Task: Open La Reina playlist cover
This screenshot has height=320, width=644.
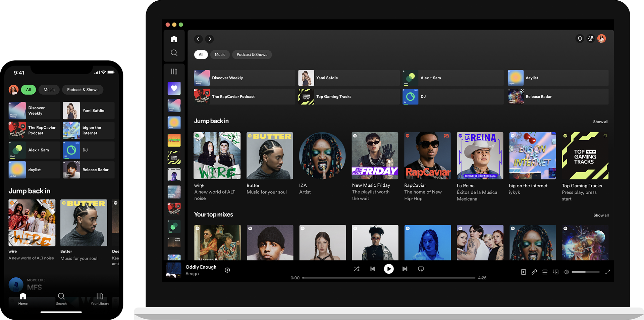Action: 480,155
